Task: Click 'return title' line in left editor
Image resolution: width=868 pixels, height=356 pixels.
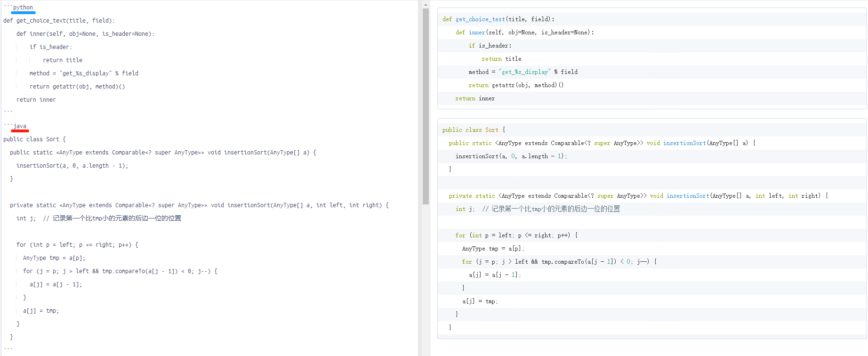Action: (x=63, y=60)
